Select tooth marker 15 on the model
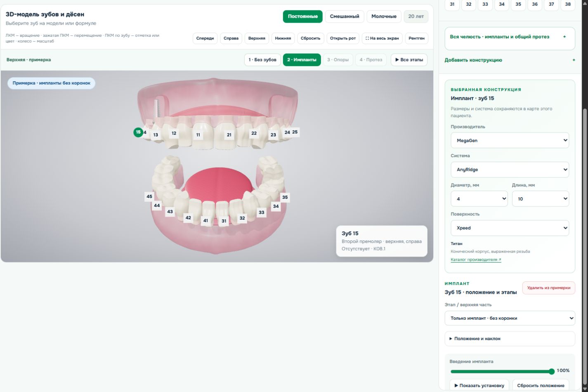Image resolution: width=588 pixels, height=392 pixels. (x=138, y=132)
